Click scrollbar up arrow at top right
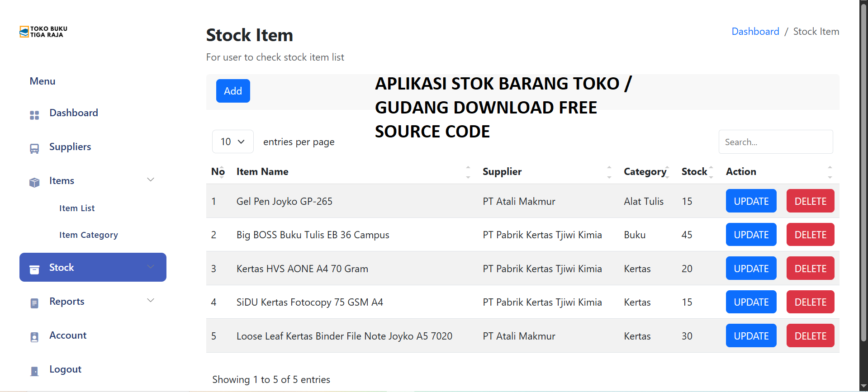Image resolution: width=868 pixels, height=392 pixels. coord(864,3)
